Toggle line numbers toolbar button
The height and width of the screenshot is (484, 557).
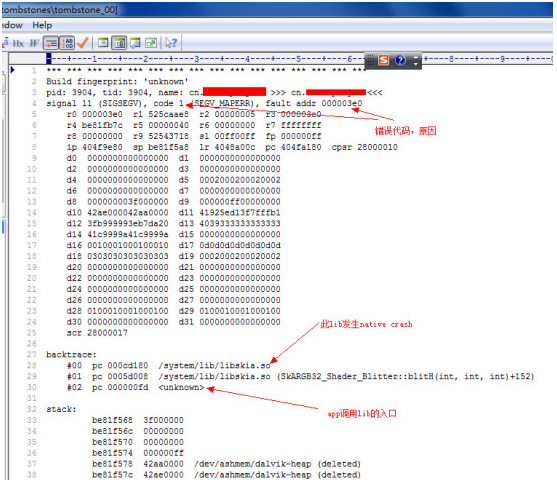[67, 43]
